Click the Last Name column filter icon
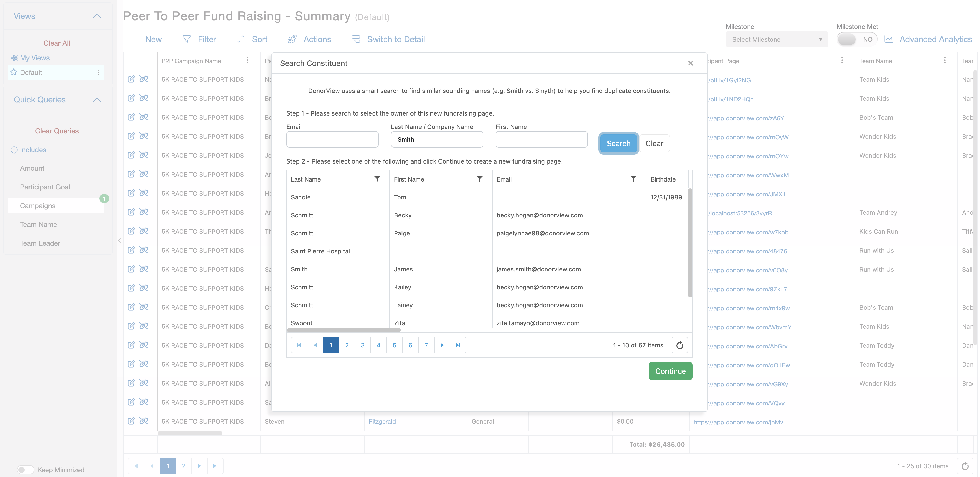 coord(377,179)
